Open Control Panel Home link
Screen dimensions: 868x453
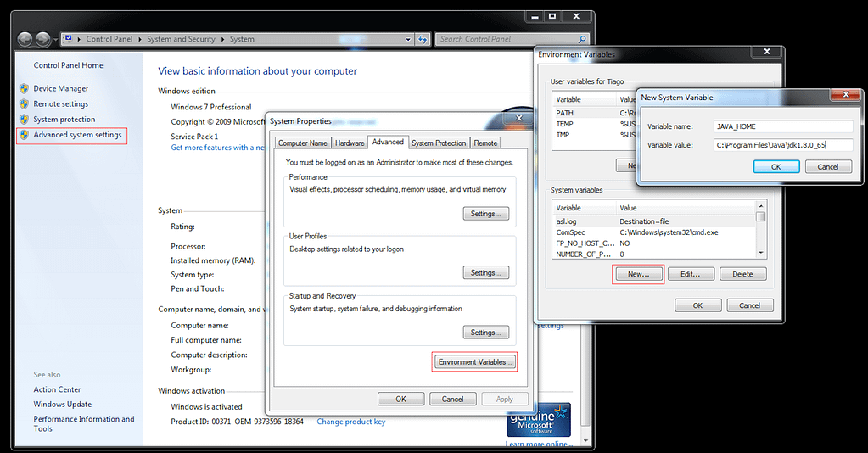click(x=68, y=65)
